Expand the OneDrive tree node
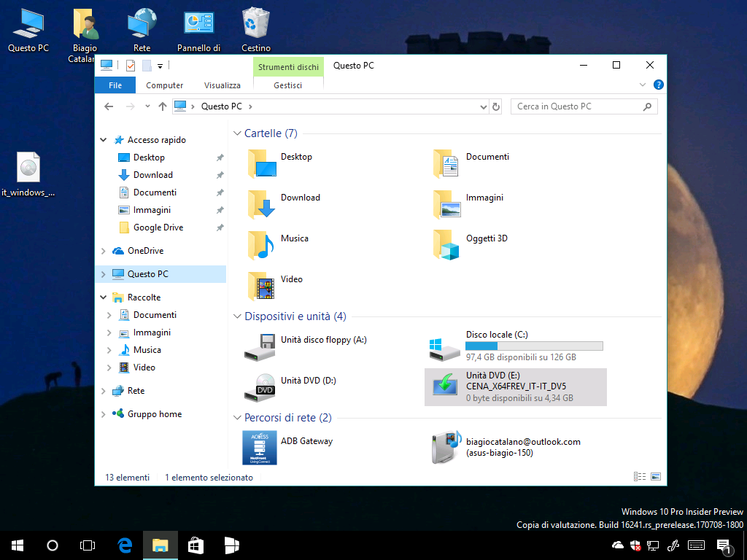This screenshot has height=560, width=747. tap(104, 251)
